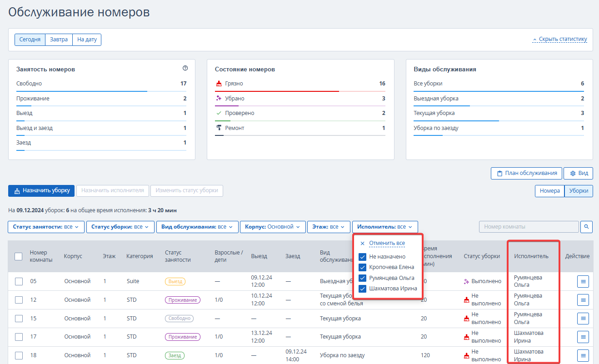Switch to the Завтра date tab
Image resolution: width=599 pixels, height=364 pixels.
[x=59, y=40]
